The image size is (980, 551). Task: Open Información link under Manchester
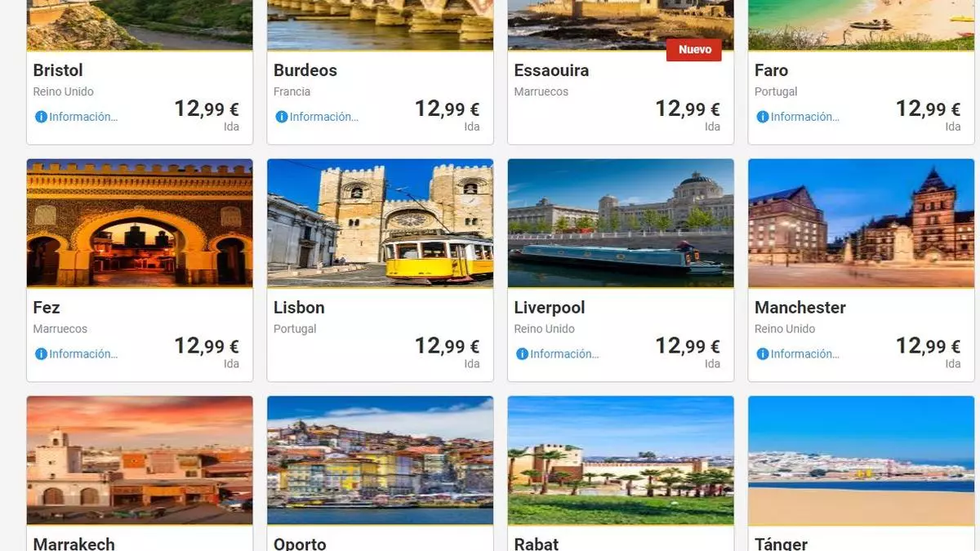point(805,354)
